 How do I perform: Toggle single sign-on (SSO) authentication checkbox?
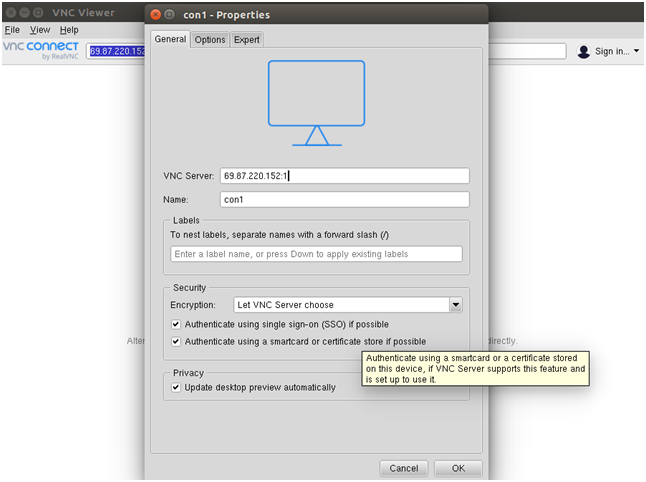[176, 325]
